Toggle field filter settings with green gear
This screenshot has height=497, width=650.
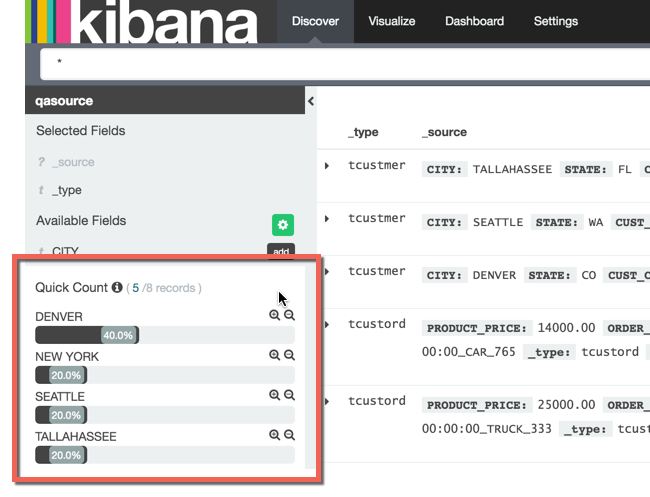pyautogui.click(x=282, y=225)
